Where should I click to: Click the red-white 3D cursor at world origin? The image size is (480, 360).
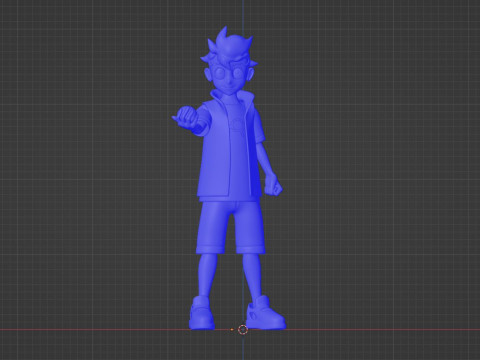243,330
